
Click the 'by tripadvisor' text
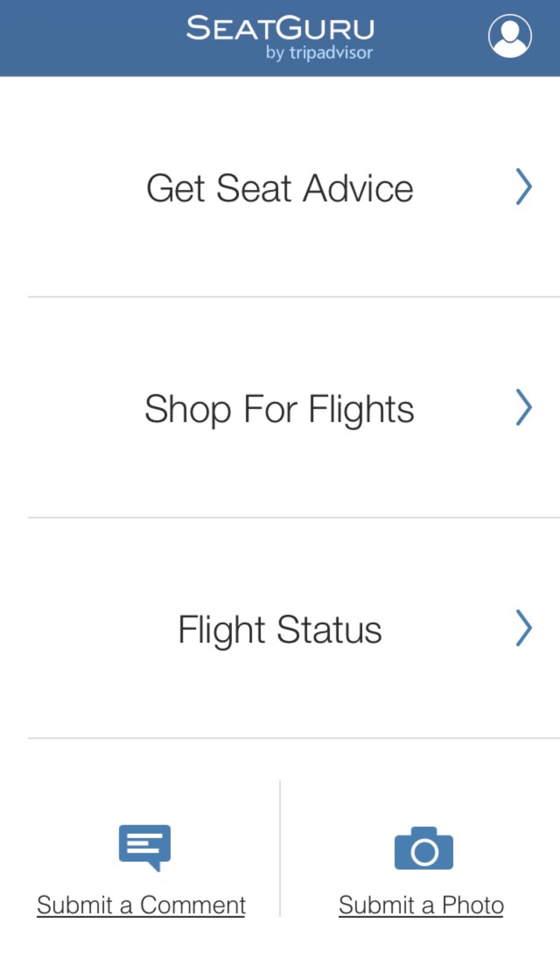(x=319, y=52)
